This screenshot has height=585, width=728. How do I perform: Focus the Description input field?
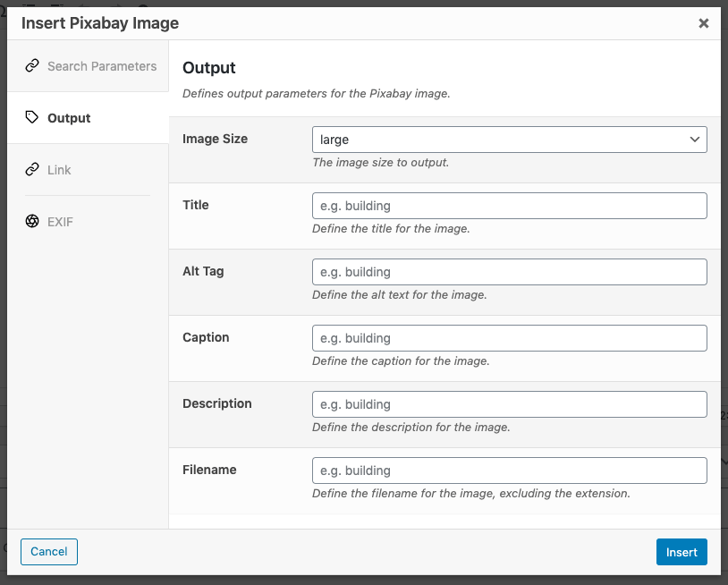509,404
